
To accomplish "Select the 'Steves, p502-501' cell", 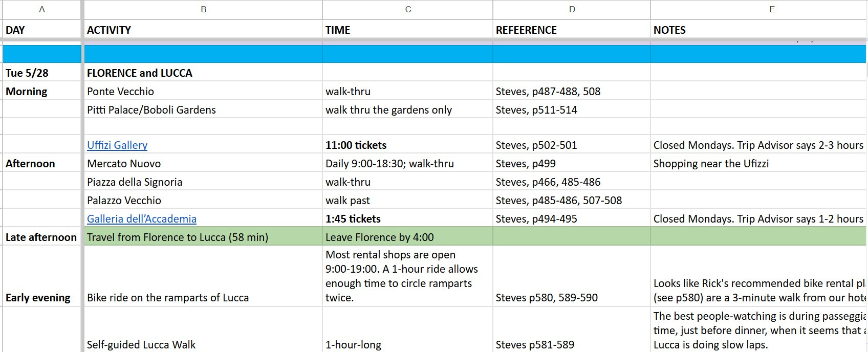I will click(x=572, y=145).
